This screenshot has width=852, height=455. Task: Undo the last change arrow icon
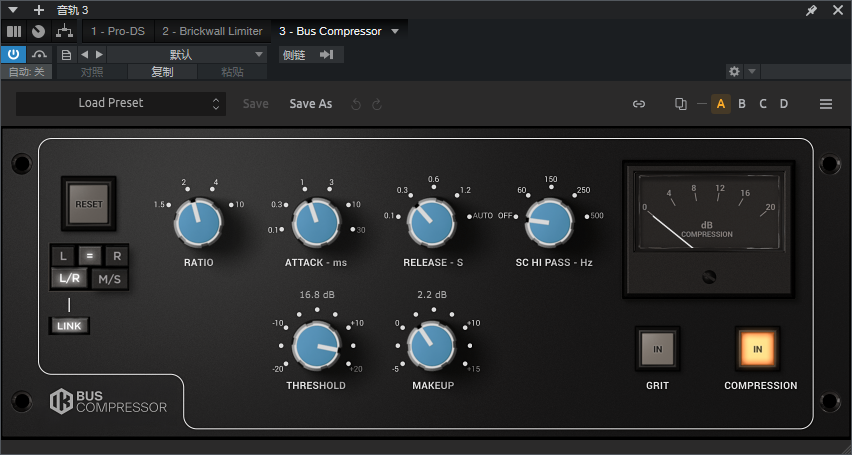point(356,104)
